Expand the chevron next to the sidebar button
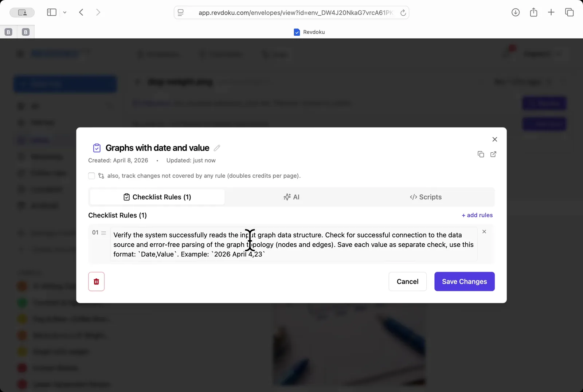This screenshot has height=392, width=583. (64, 12)
